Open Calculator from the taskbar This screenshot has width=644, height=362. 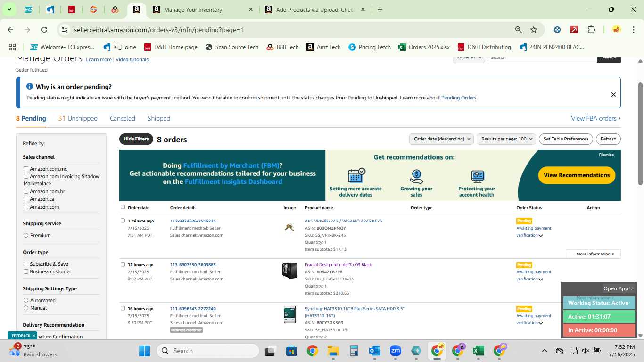354,351
